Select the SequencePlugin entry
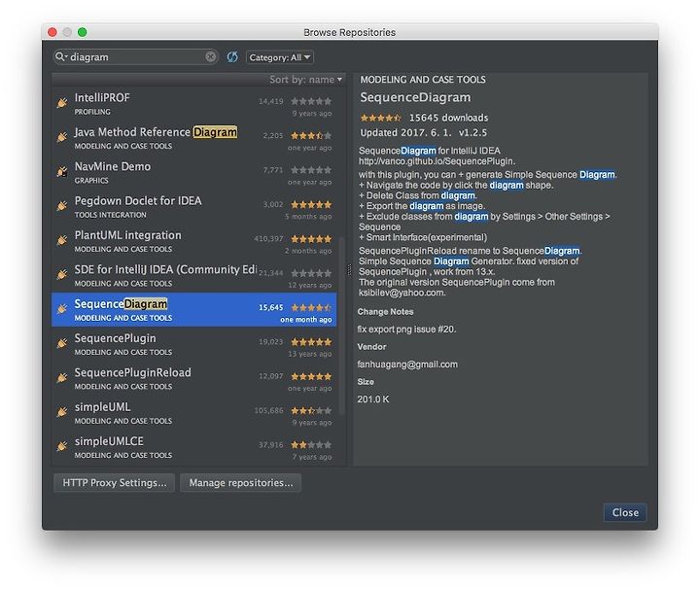 (194, 344)
